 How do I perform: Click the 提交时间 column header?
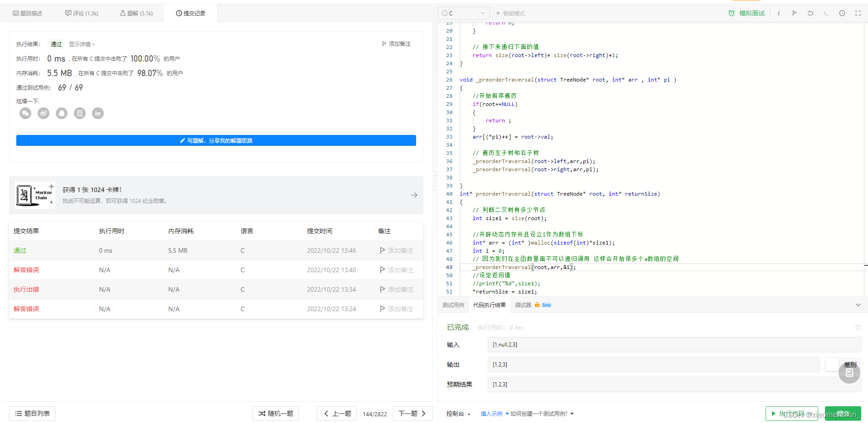click(x=320, y=231)
